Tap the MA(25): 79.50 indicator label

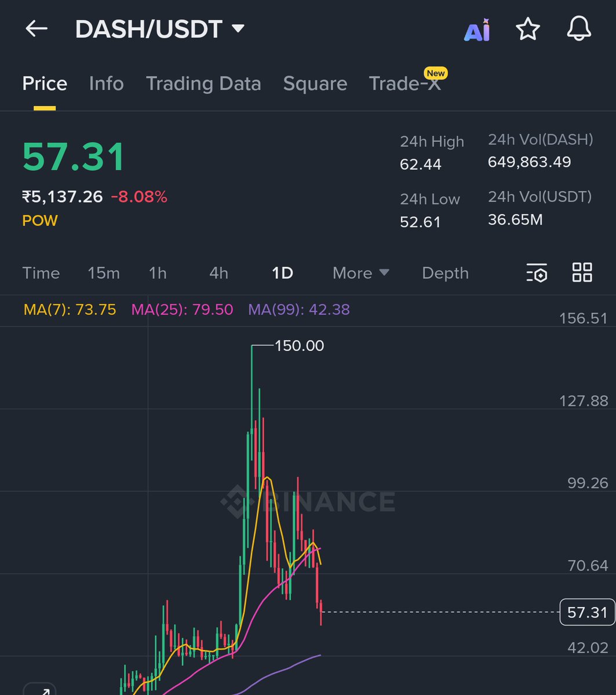[182, 309]
